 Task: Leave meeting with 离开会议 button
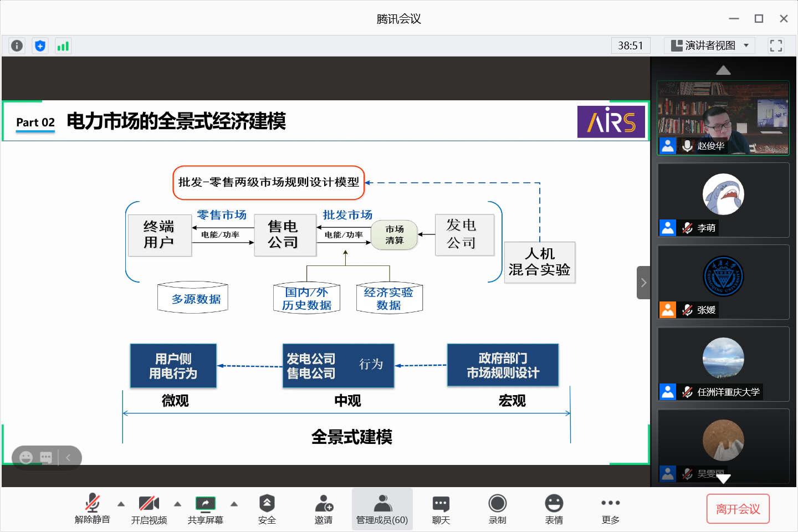pos(738,509)
